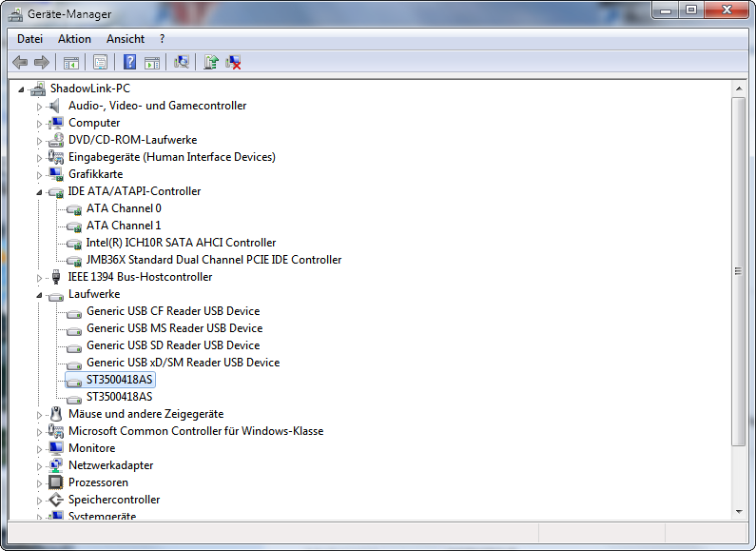The image size is (756, 551).
Task: Click the show/hide action pane icon
Action: coord(152,62)
